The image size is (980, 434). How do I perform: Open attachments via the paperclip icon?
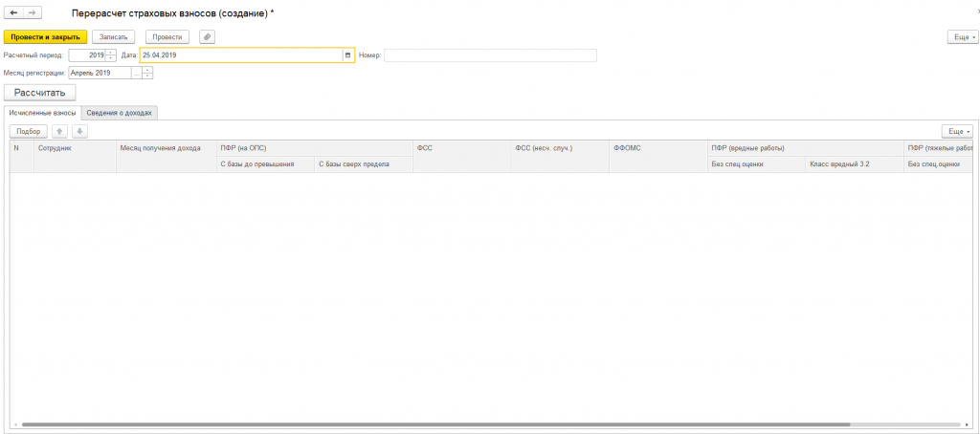pyautogui.click(x=206, y=36)
